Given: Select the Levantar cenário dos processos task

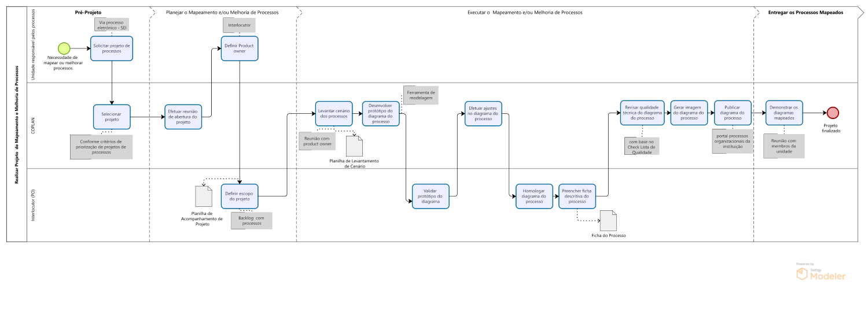Looking at the screenshot, I should pyautogui.click(x=334, y=114).
